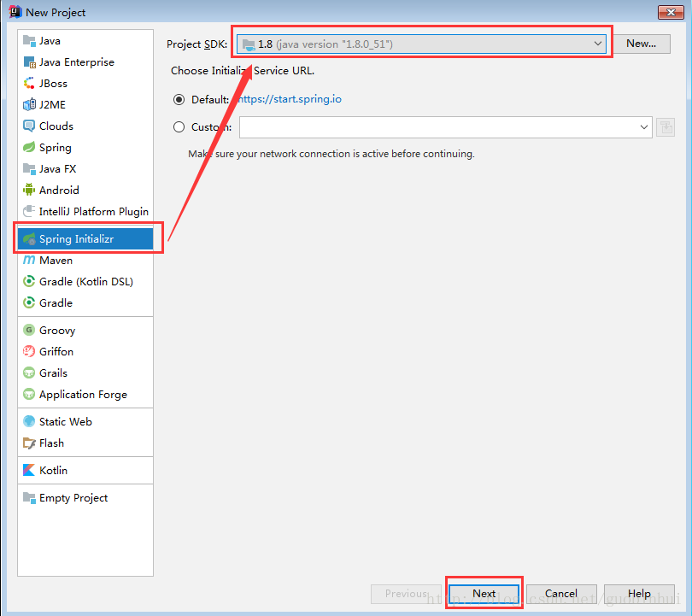Pick the Groovy icon
Screen dimensions: 692x616
(x=29, y=330)
